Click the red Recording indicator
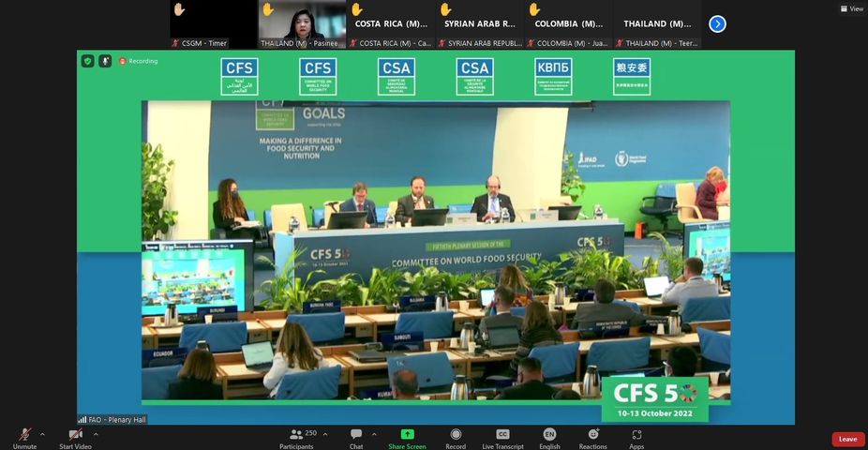Screen dimensions: 868x450 point(139,61)
